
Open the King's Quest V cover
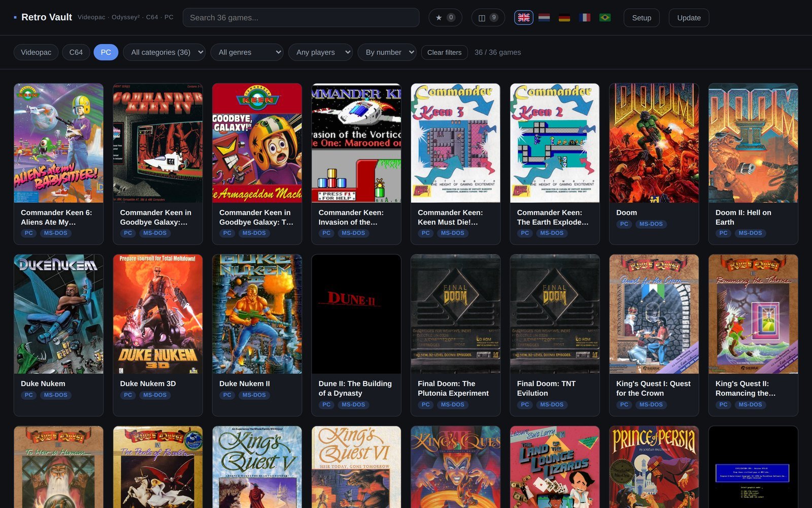(257, 467)
